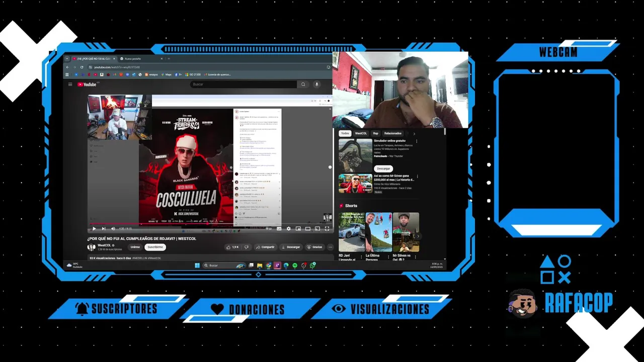Focus the YouTube Buscar search field
The image size is (644, 362).
[244, 84]
